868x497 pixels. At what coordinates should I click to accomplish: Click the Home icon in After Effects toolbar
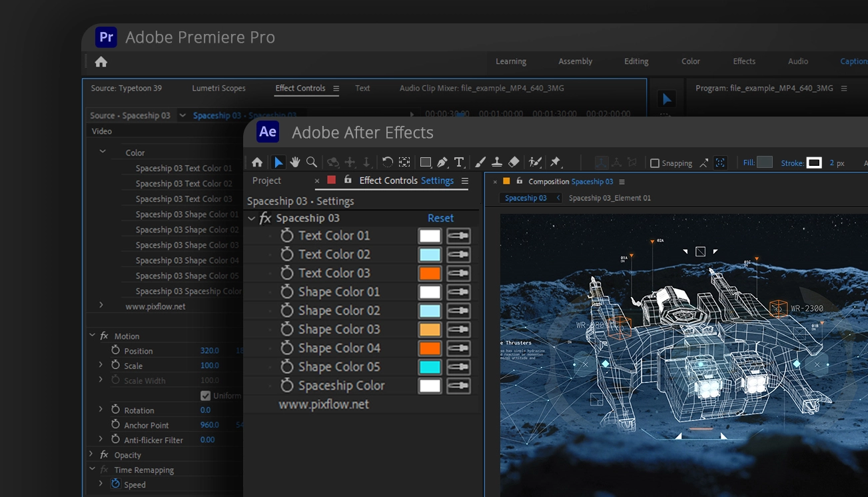257,163
